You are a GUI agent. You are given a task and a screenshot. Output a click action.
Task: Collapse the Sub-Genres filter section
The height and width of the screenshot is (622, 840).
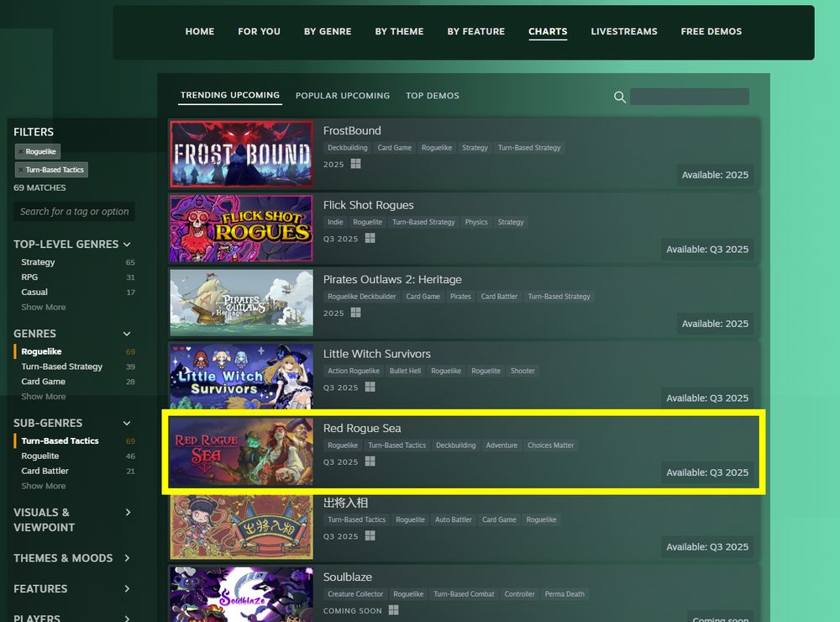coord(127,424)
